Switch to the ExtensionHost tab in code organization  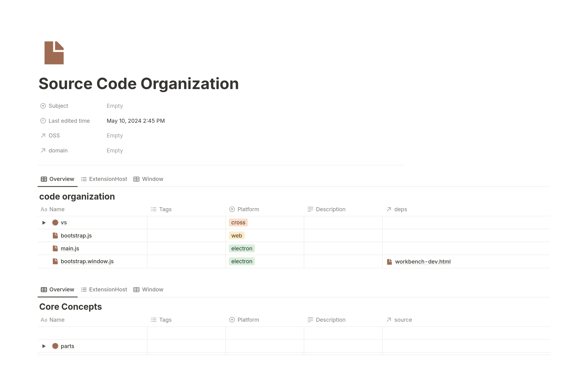[x=104, y=179]
